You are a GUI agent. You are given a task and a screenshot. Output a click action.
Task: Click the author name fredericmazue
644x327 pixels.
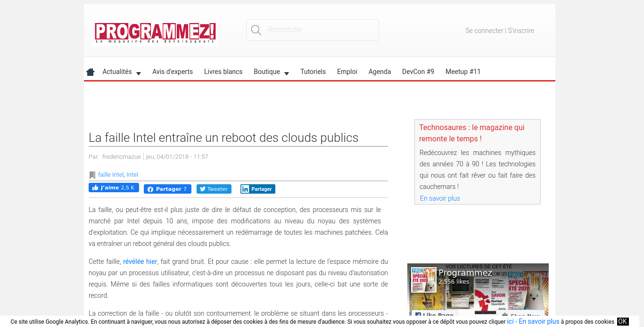[122, 157]
